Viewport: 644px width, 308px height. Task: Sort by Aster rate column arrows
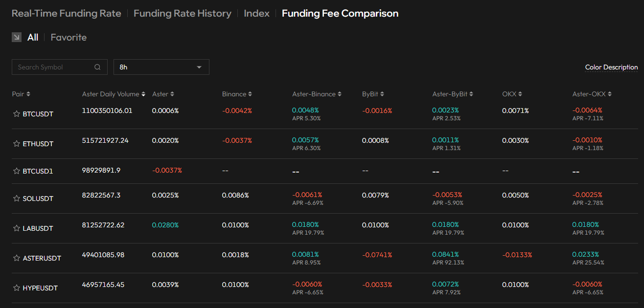172,94
